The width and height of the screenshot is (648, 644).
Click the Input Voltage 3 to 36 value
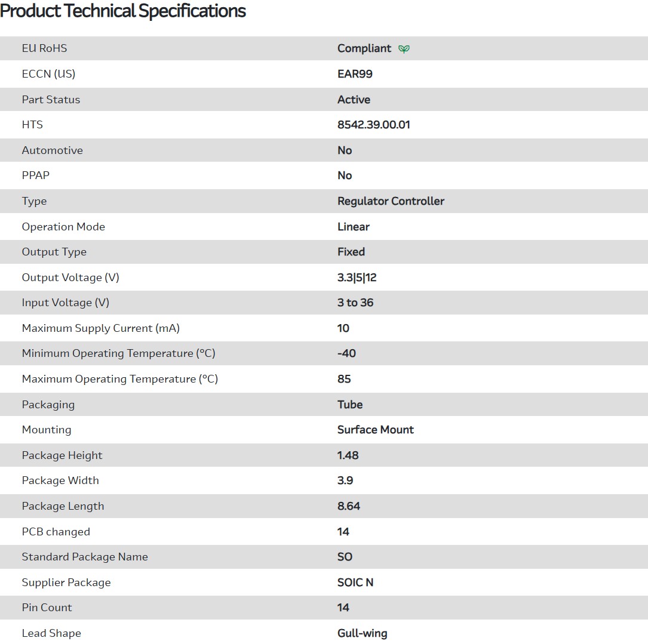(x=355, y=303)
